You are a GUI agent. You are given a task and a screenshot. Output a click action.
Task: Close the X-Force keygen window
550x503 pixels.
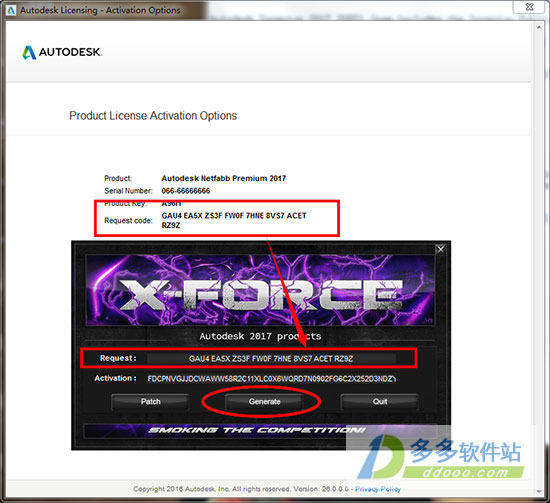pyautogui.click(x=441, y=249)
